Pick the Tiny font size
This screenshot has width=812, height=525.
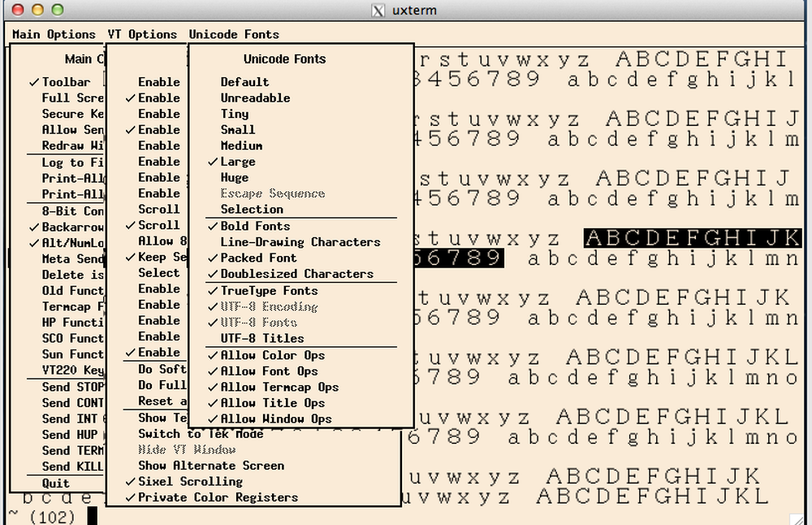point(235,114)
